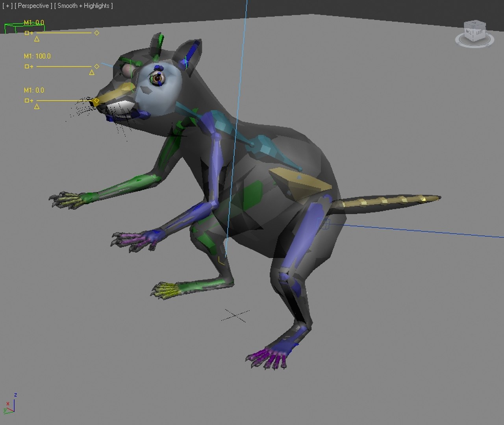Click the triangle handle of M1: 100.0 slider
This screenshot has width=504, height=425.
pyautogui.click(x=92, y=72)
